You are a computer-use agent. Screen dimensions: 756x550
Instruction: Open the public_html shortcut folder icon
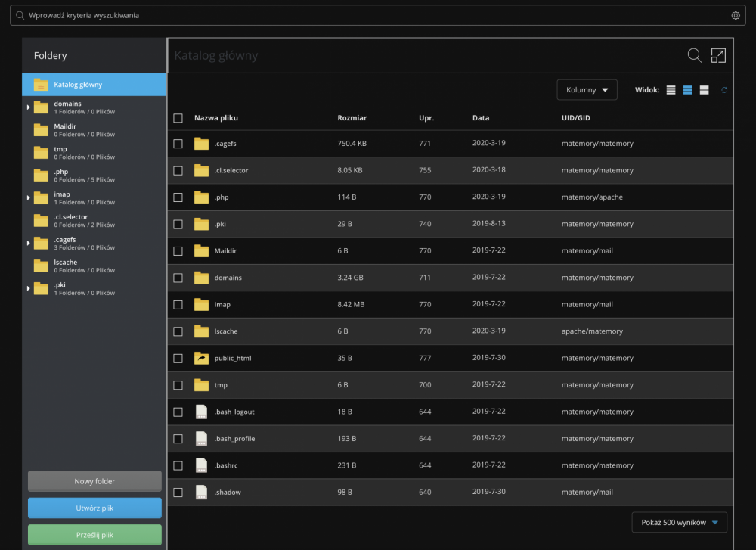click(201, 358)
